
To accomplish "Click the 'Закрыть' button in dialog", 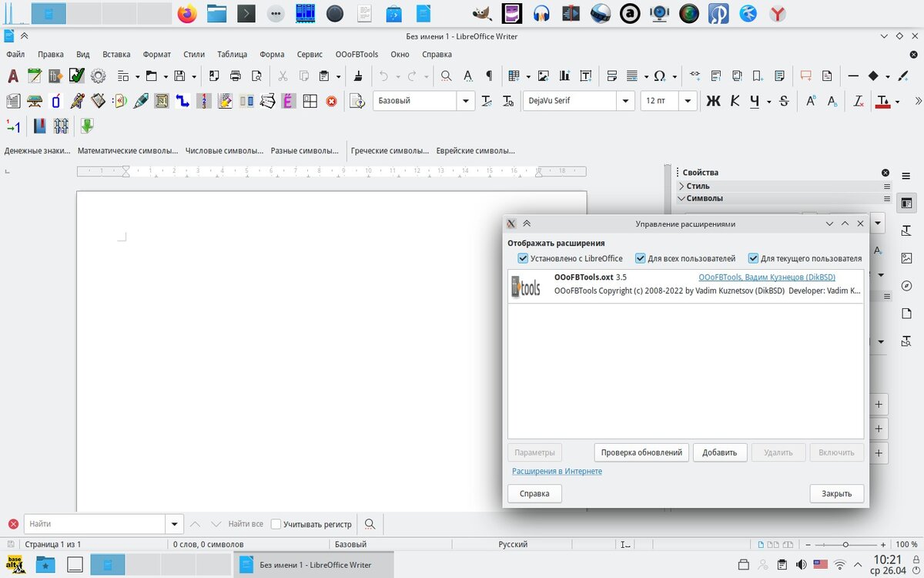I will 836,493.
